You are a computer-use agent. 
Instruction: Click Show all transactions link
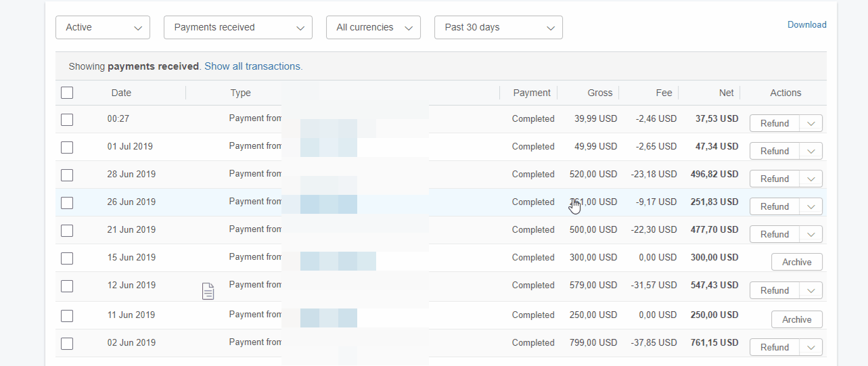point(253,66)
